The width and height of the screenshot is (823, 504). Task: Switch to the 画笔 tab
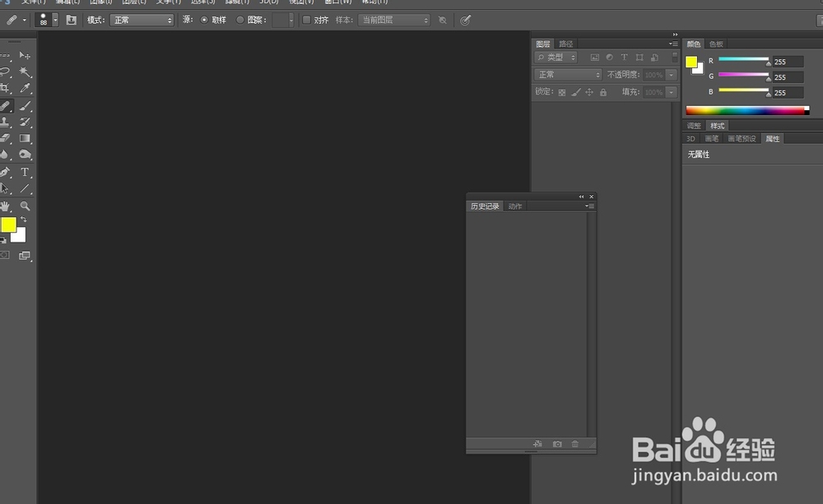712,139
